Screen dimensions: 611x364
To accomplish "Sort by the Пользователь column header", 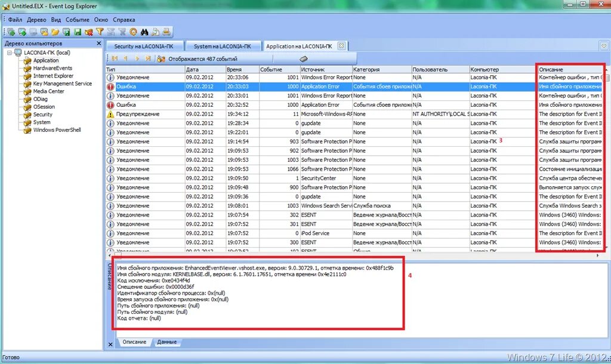I will [440, 69].
